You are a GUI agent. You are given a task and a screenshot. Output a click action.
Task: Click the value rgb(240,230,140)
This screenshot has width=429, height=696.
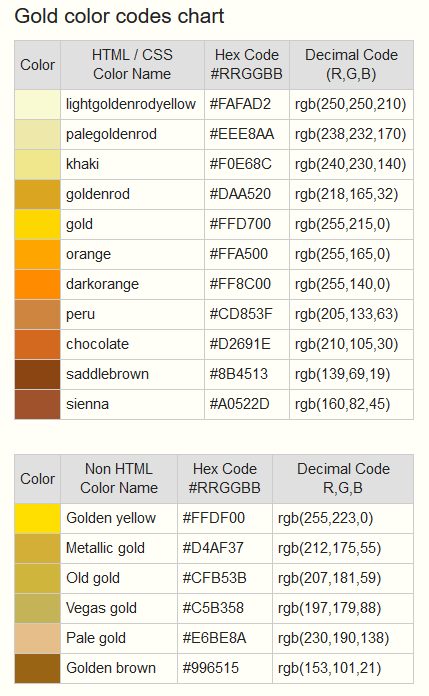click(x=350, y=164)
